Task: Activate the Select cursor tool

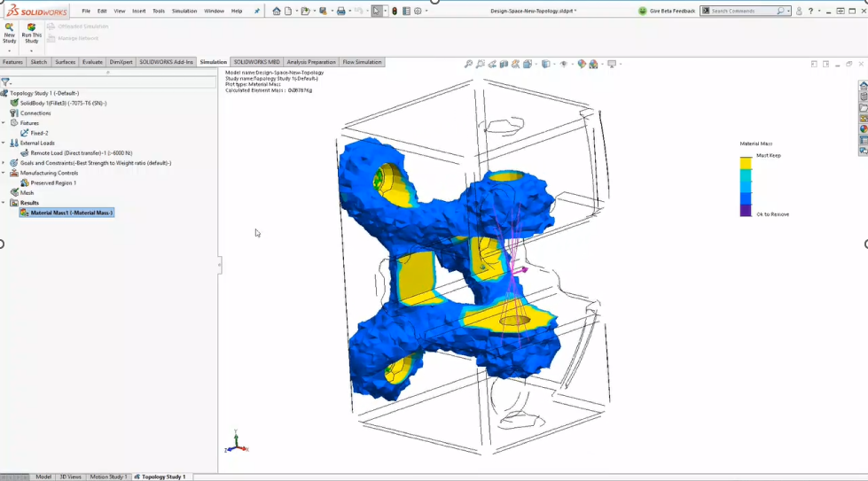Action: pyautogui.click(x=377, y=11)
